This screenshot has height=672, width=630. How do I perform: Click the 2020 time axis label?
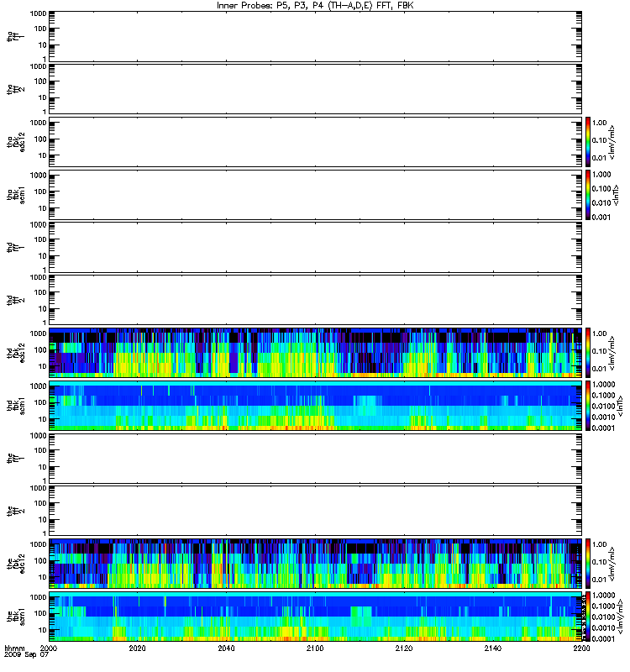point(137,648)
